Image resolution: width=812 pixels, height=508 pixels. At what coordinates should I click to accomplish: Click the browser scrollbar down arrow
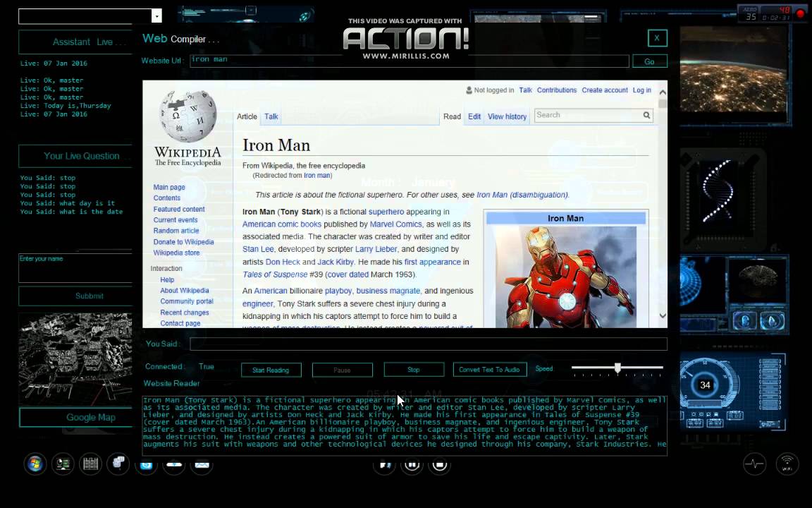(x=663, y=315)
